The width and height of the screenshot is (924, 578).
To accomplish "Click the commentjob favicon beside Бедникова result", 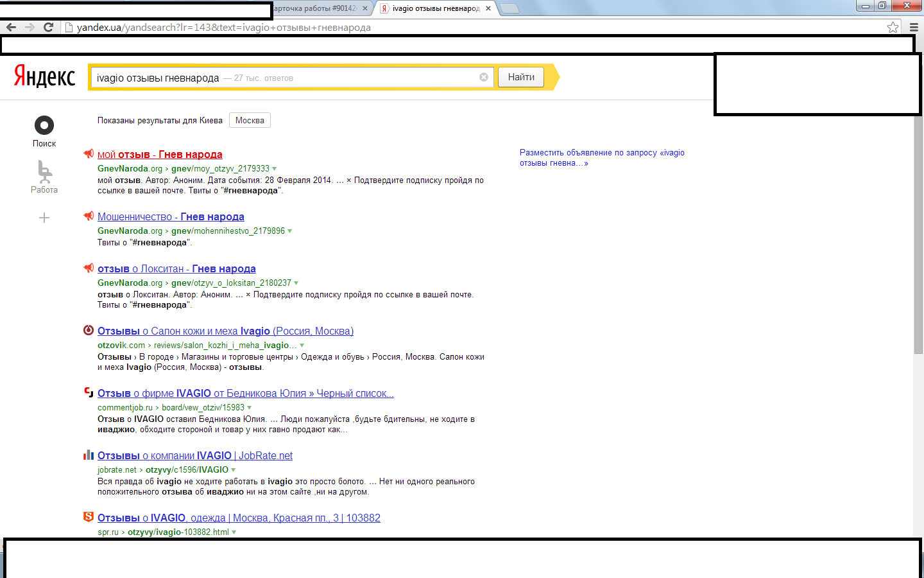I will [89, 392].
